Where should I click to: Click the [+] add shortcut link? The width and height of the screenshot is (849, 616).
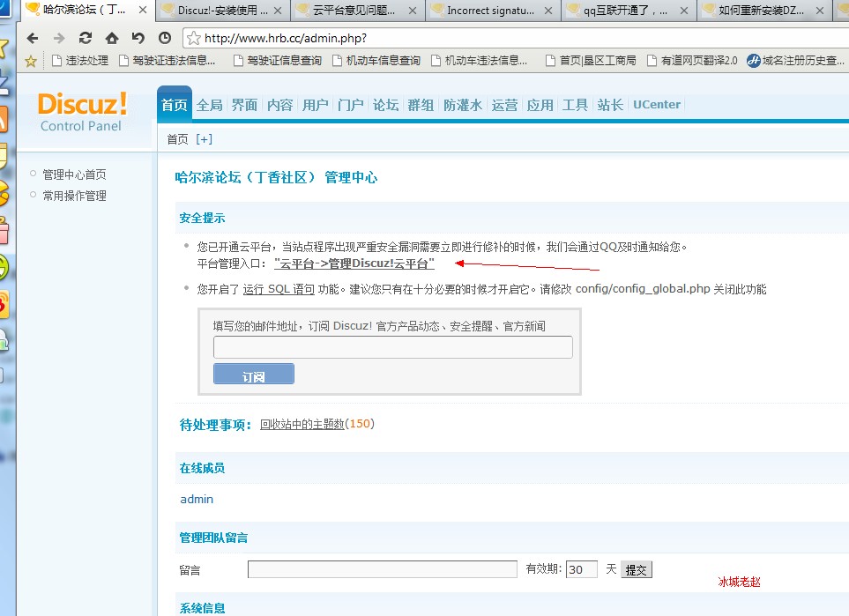(205, 139)
